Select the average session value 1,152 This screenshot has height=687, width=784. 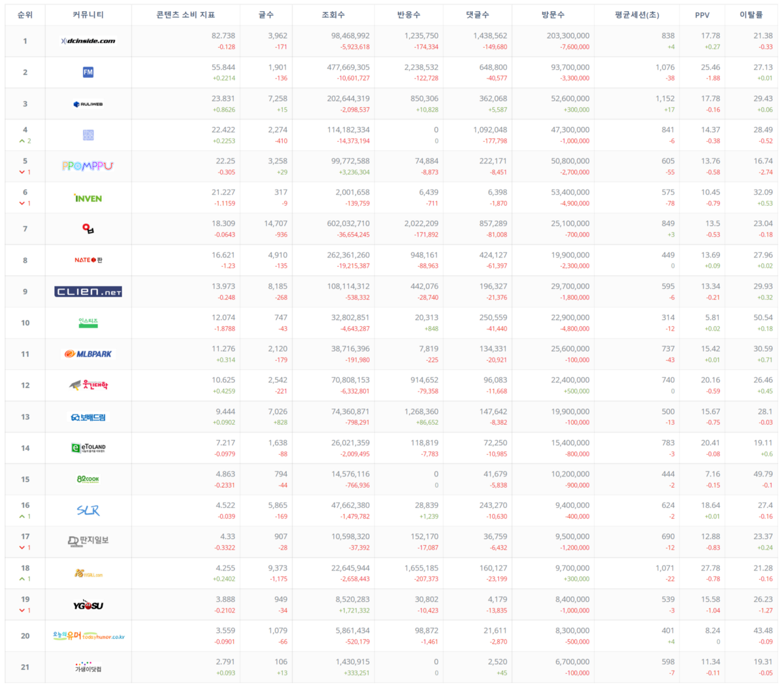tap(665, 99)
